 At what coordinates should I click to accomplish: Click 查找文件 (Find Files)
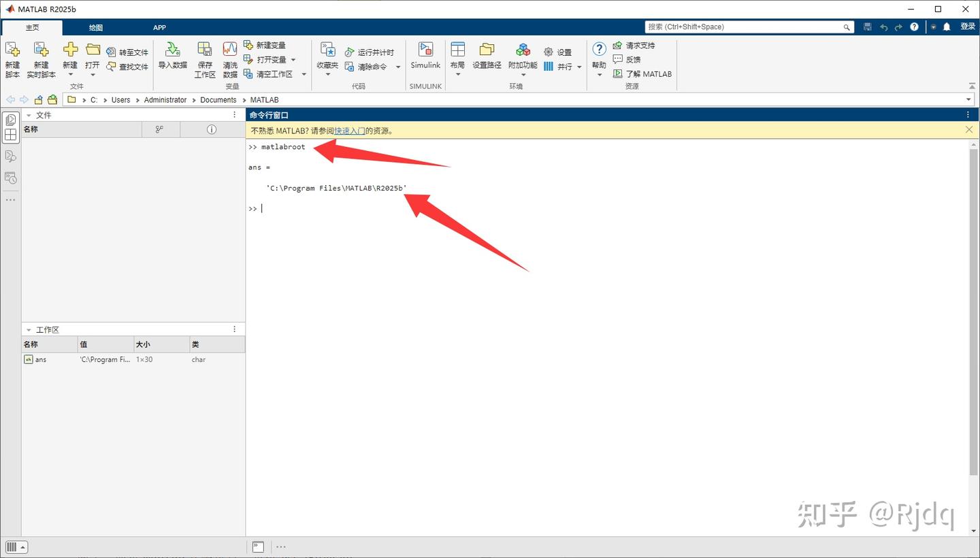pos(127,67)
